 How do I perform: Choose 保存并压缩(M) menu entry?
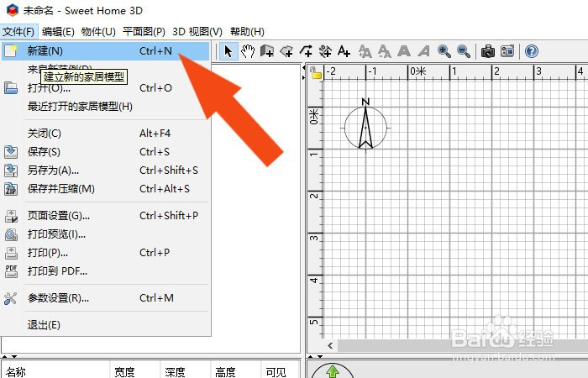click(105, 189)
